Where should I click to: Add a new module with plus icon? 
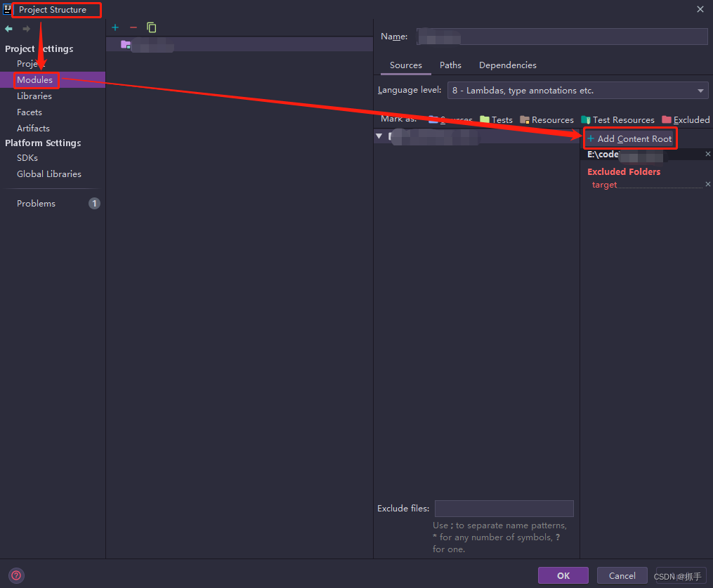115,27
